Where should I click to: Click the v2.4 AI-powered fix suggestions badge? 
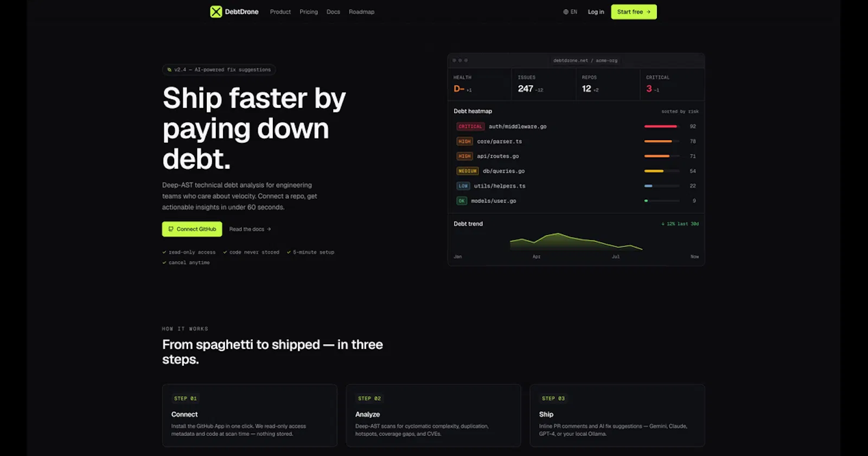219,69
